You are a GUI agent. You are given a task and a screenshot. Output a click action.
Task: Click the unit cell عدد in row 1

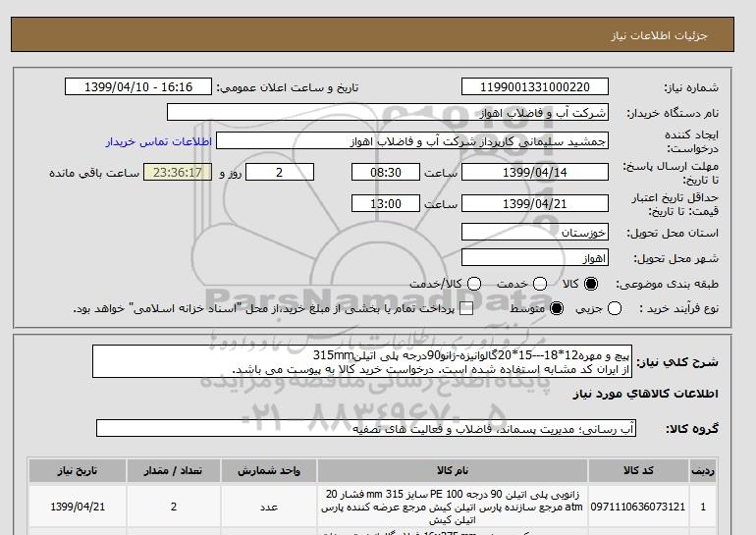coord(269,507)
